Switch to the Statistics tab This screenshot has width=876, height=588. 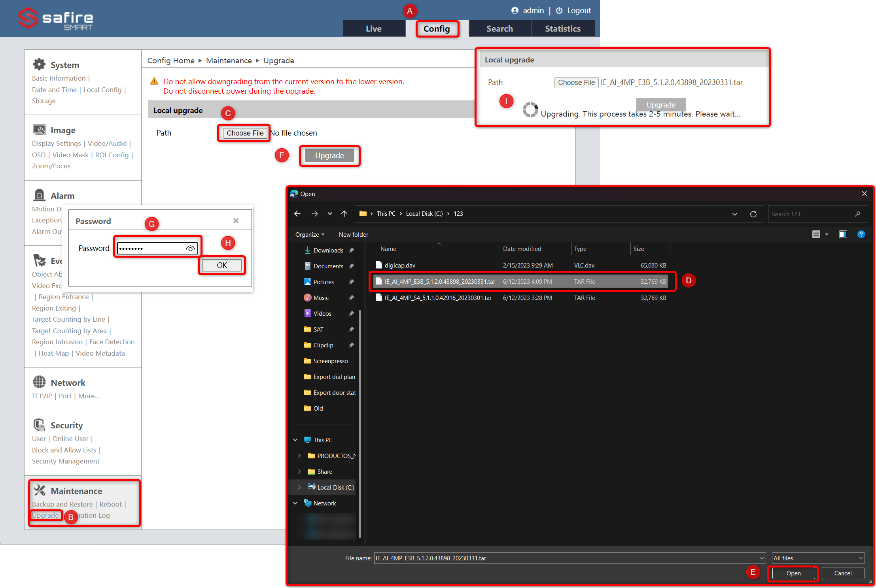click(x=562, y=28)
